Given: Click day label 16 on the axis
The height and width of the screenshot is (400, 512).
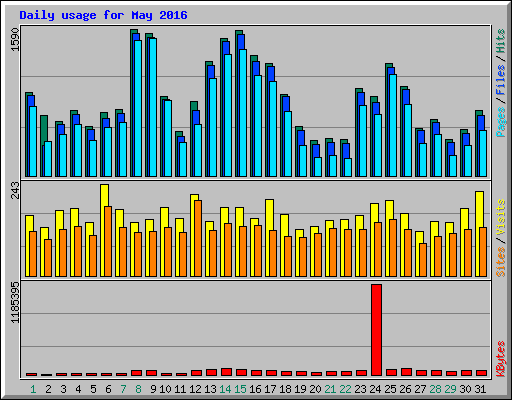Looking at the screenshot, I should (x=255, y=389).
